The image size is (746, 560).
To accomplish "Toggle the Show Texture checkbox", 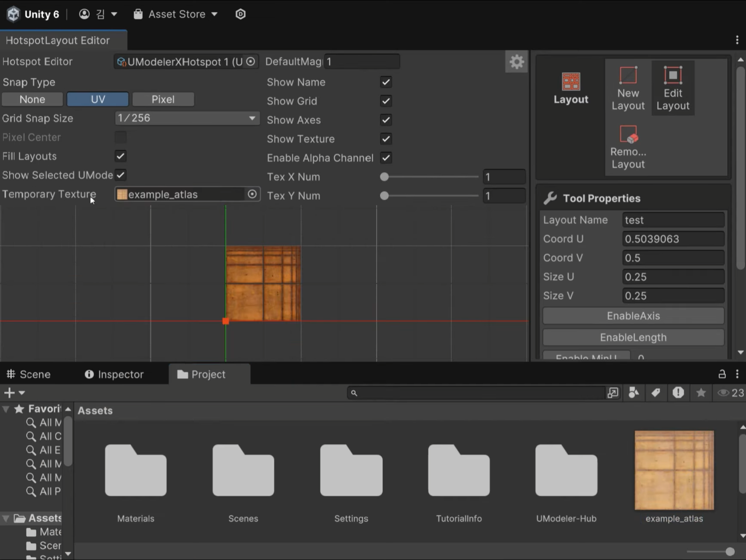I will point(386,139).
